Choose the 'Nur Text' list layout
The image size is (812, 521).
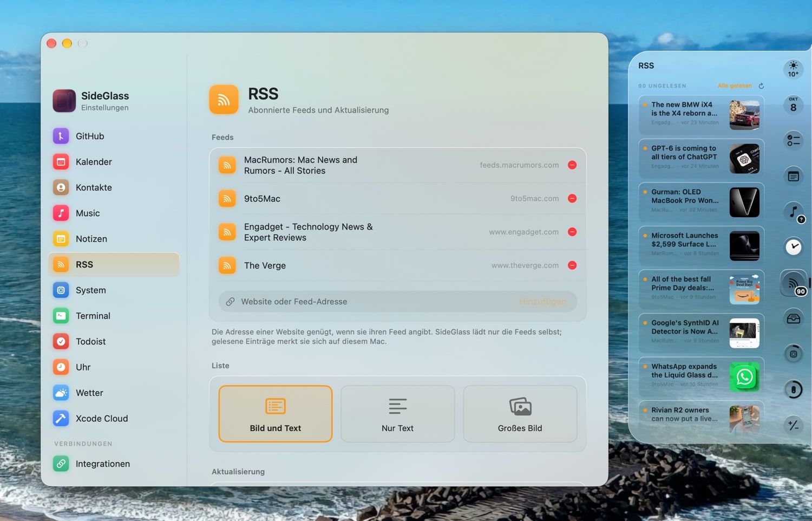click(398, 414)
